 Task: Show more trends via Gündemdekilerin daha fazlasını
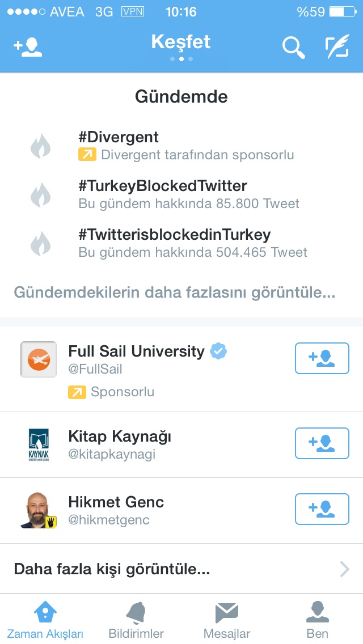[175, 293]
